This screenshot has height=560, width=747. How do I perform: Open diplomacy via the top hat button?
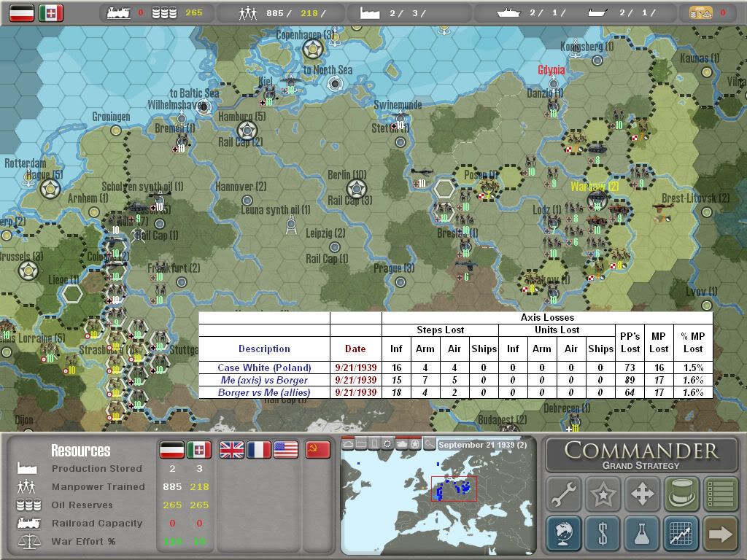pos(681,494)
